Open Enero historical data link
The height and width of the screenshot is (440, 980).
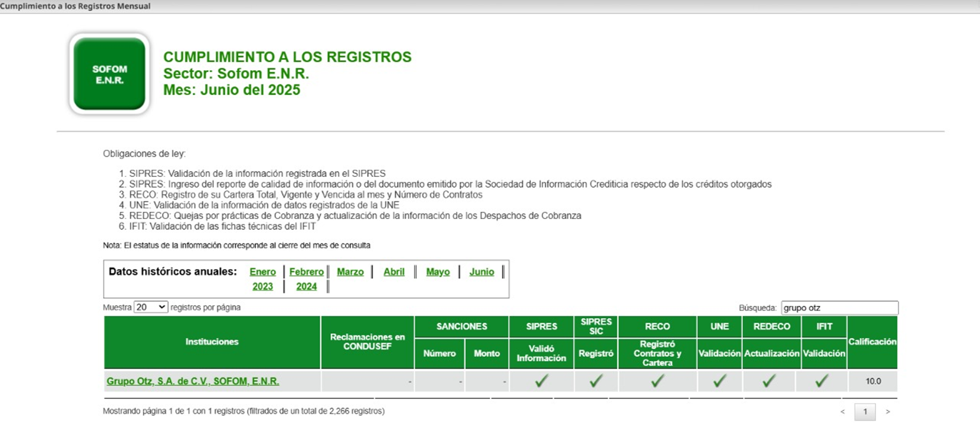263,271
